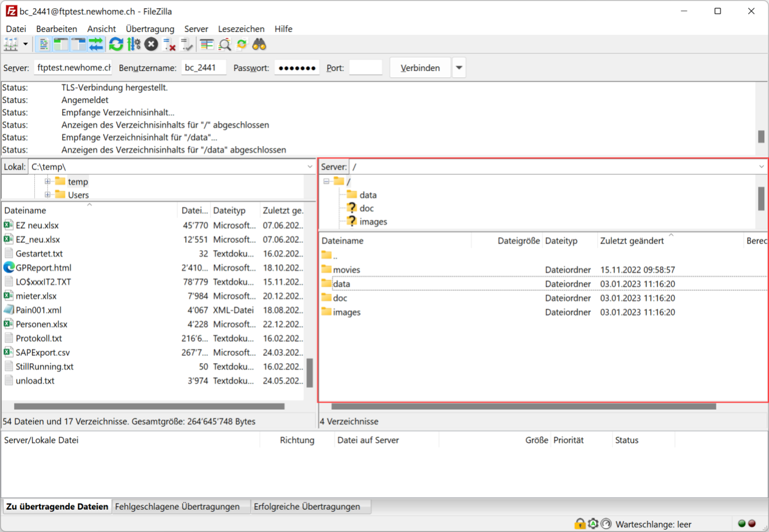Screen dimensions: 769x532
Task: Toggle the message log display
Action: click(x=43, y=44)
